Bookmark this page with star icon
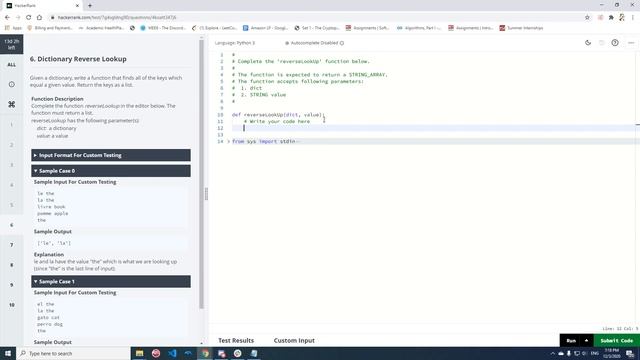Viewport: 640px width, 360px height. (587, 18)
